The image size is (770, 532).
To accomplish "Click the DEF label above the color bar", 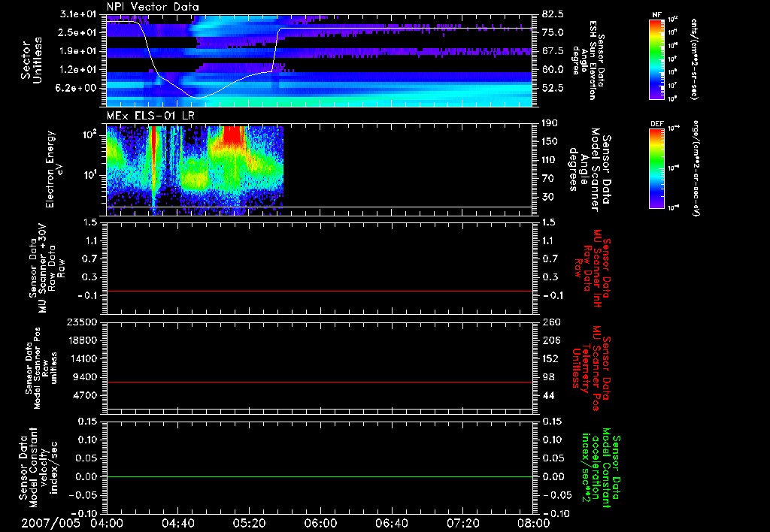I will pos(656,124).
